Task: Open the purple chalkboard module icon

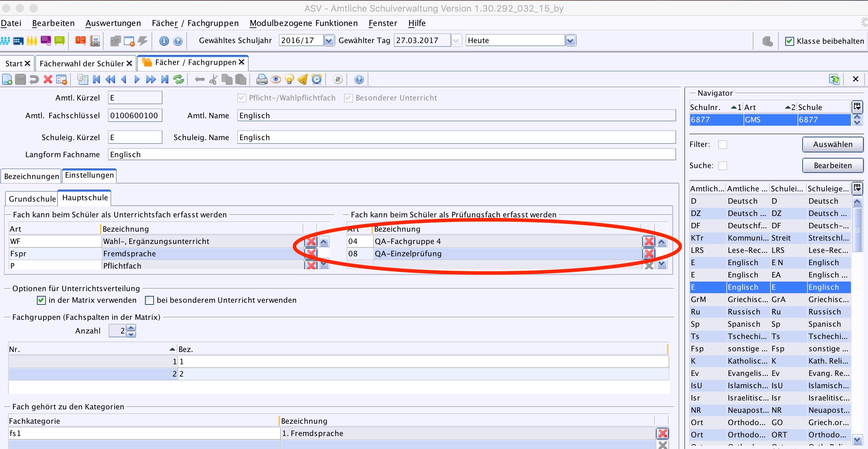Action: pos(45,41)
